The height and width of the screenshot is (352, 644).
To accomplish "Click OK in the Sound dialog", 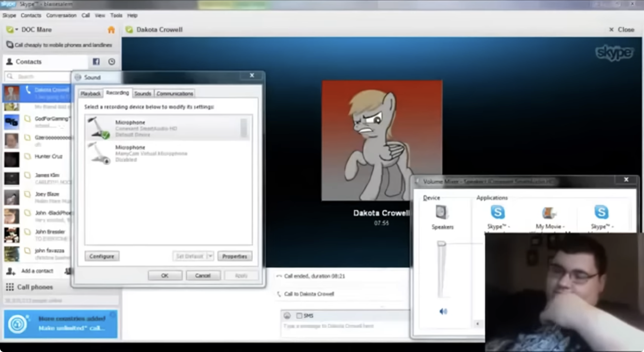I will [x=165, y=276].
